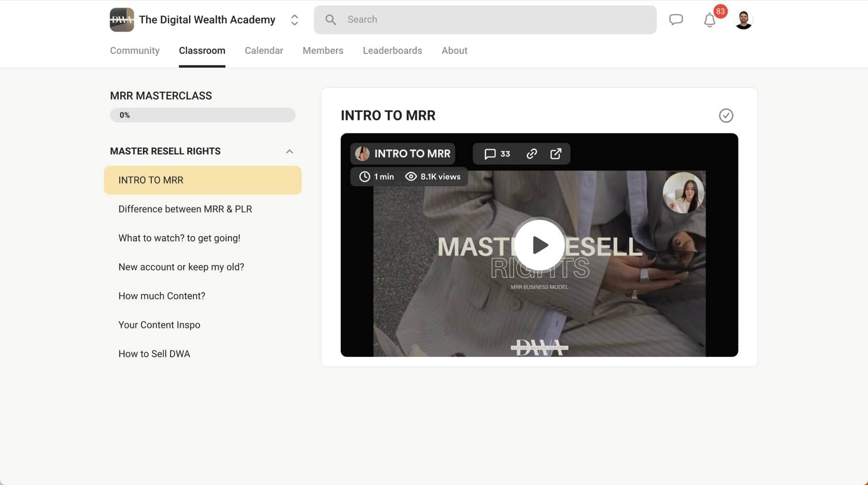The height and width of the screenshot is (485, 868).
Task: Switch to the Calendar tab
Action: 264,50
